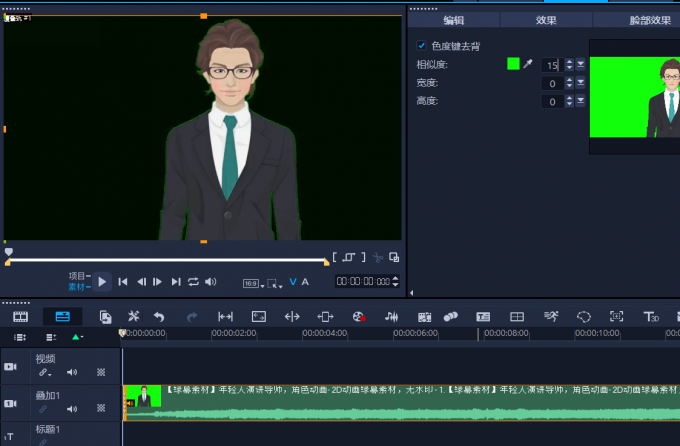Step back one frame
The image size is (680, 446).
pos(141,282)
